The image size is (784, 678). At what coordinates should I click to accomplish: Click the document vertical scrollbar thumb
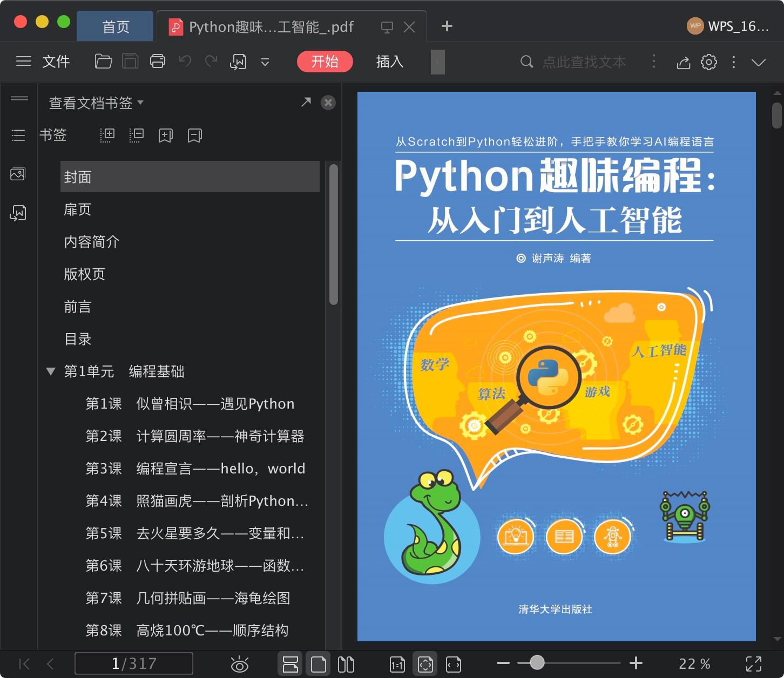click(777, 115)
